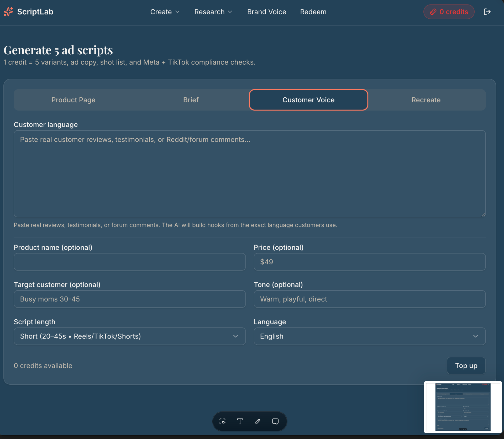Click the ScriptLab sparkle logo icon
The height and width of the screenshot is (439, 504).
tap(8, 12)
